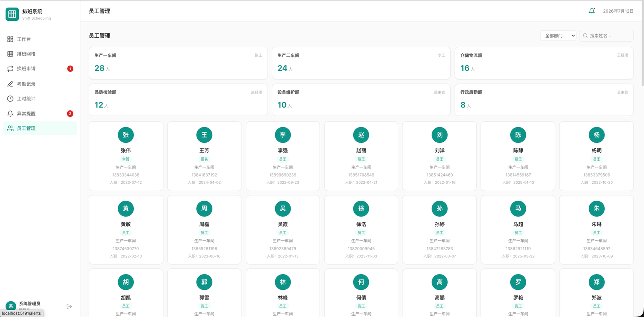Image resolution: width=644 pixels, height=317 pixels.
Task: Click 陈静's avatar circle
Action: pyautogui.click(x=518, y=135)
